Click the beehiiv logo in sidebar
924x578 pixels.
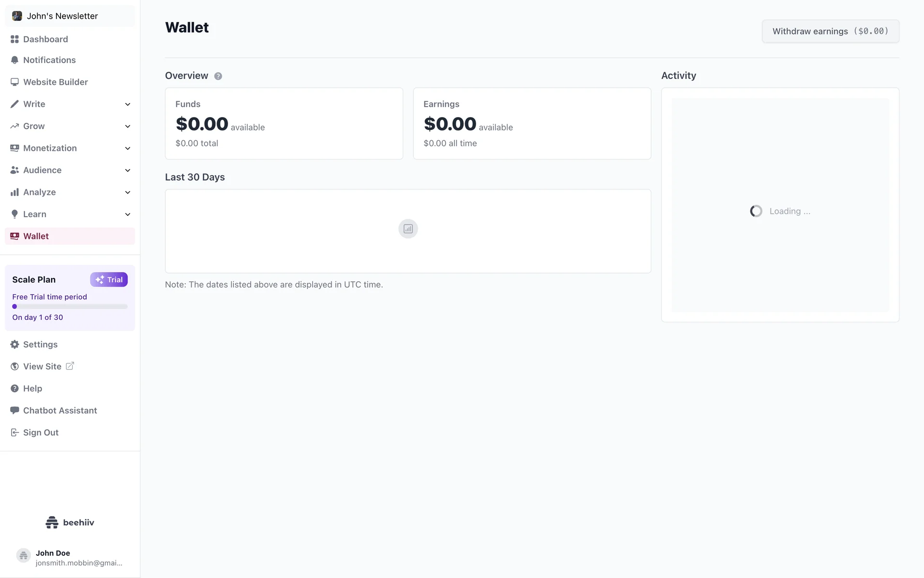[x=70, y=522]
